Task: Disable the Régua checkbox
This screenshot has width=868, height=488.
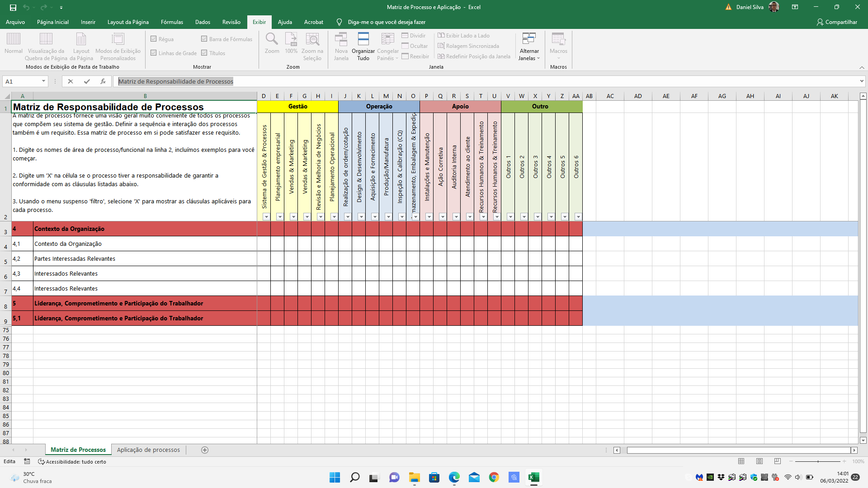Action: (154, 39)
